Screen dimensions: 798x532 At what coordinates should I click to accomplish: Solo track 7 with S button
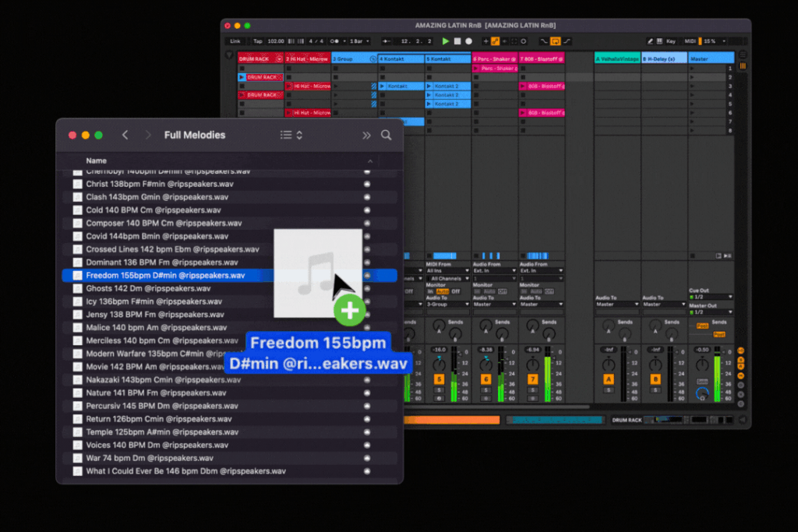532,390
